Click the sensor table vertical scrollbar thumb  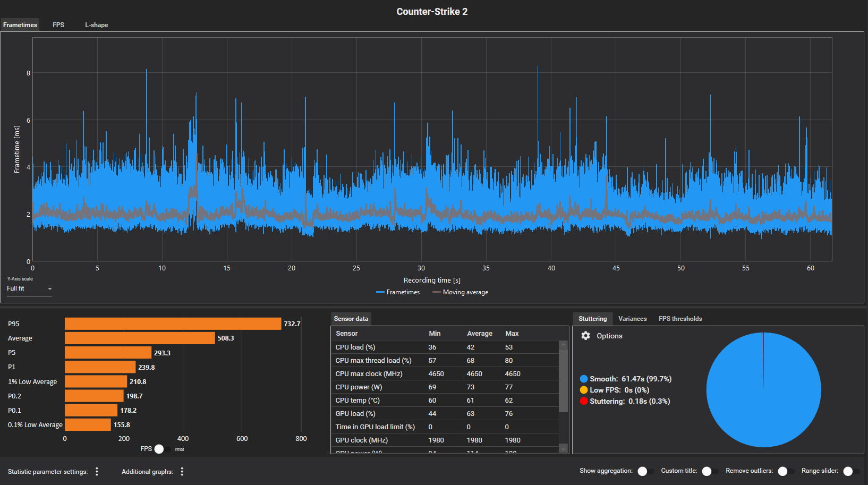(564, 380)
